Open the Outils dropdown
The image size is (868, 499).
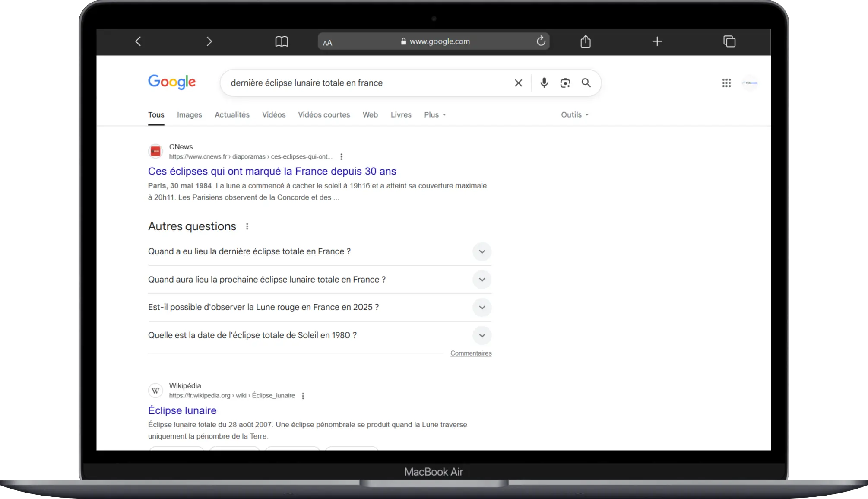point(575,115)
